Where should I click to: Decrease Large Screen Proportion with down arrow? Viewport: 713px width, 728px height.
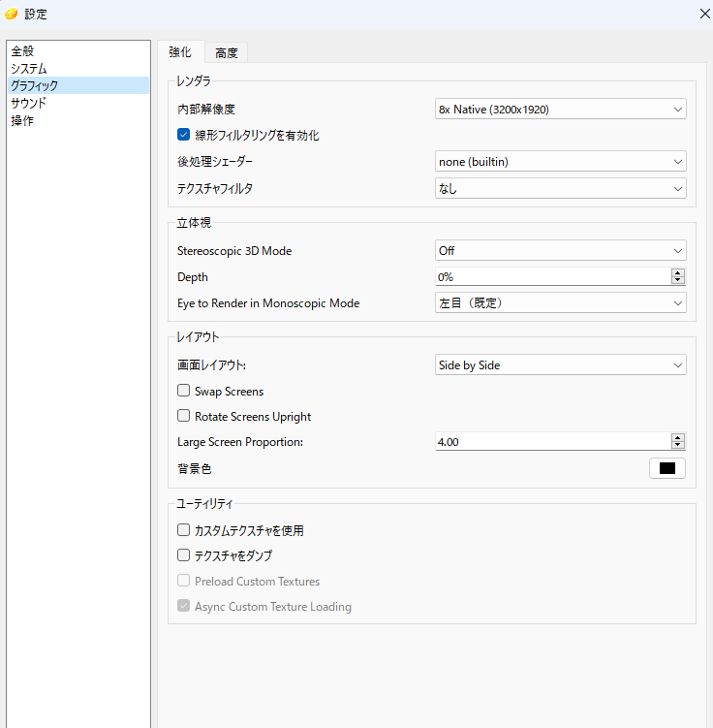tap(677, 445)
